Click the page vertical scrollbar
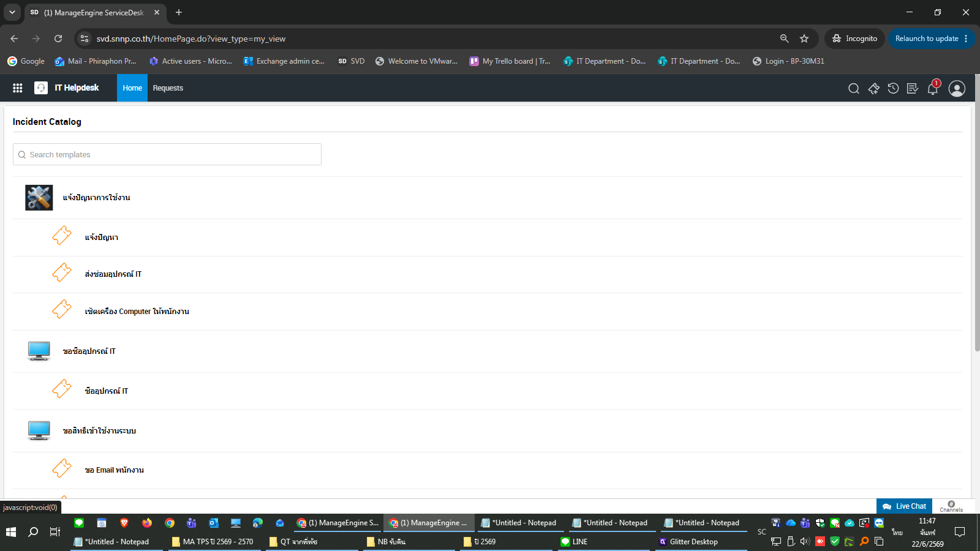 click(x=977, y=213)
